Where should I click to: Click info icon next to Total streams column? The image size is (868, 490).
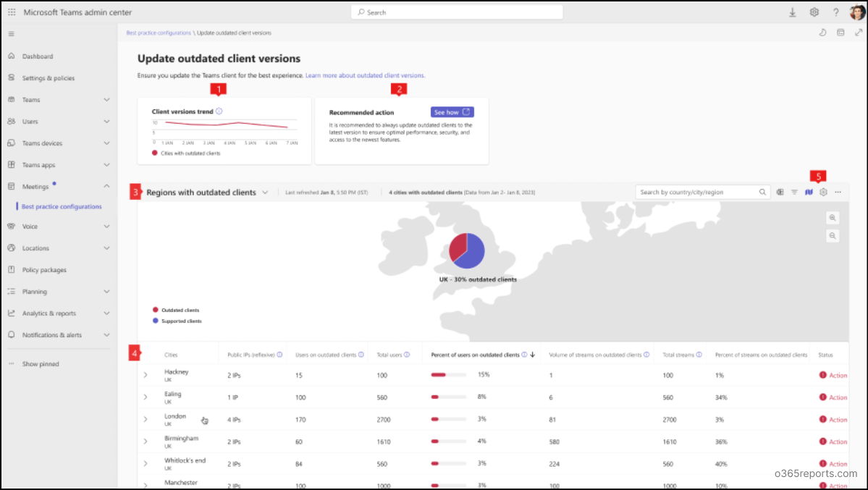coord(699,355)
